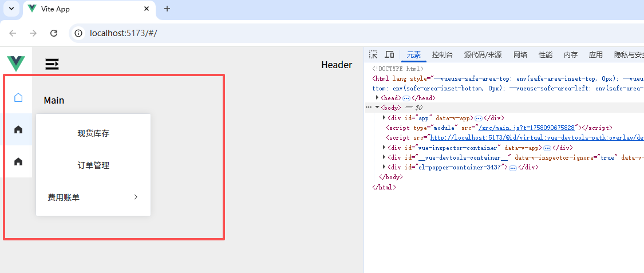
Task: Select the Vite App browser tab
Action: pyautogui.click(x=89, y=9)
